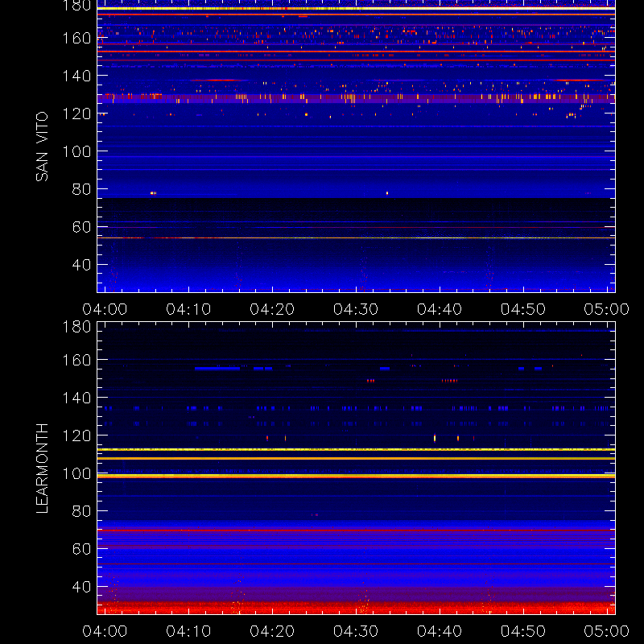This screenshot has height=644, width=644.
Task: Pick the 100 label on LEARMONTH axis
Action: click(x=76, y=473)
